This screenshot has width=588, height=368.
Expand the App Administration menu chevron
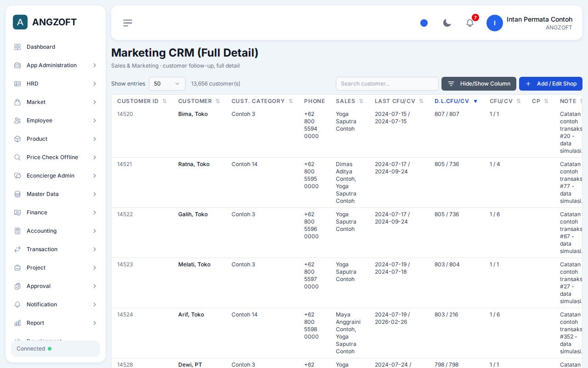click(x=95, y=65)
